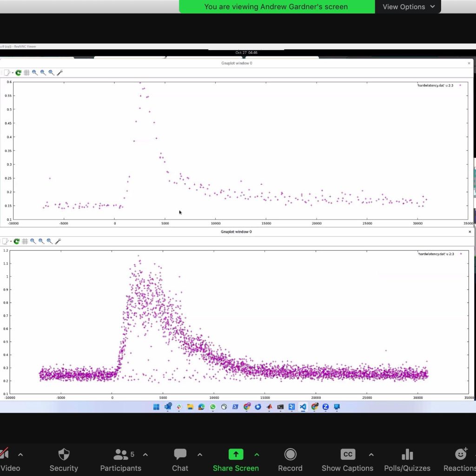Open the View Options menu
476x476 pixels.
tap(408, 7)
